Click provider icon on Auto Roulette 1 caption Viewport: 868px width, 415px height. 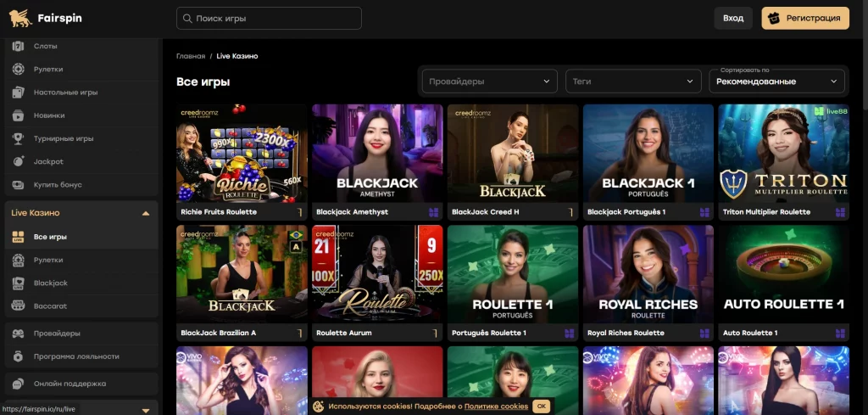pos(840,333)
